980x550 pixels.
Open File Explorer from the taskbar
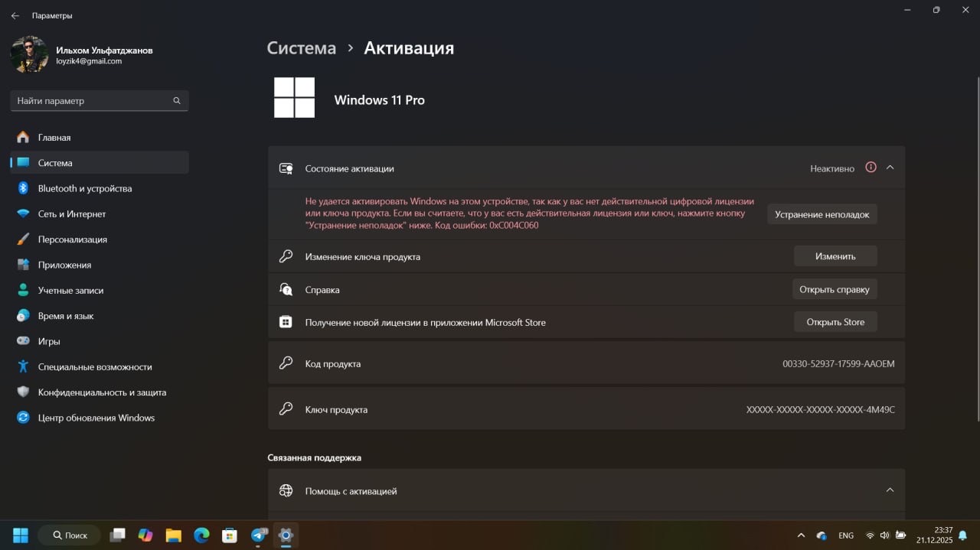coord(174,535)
